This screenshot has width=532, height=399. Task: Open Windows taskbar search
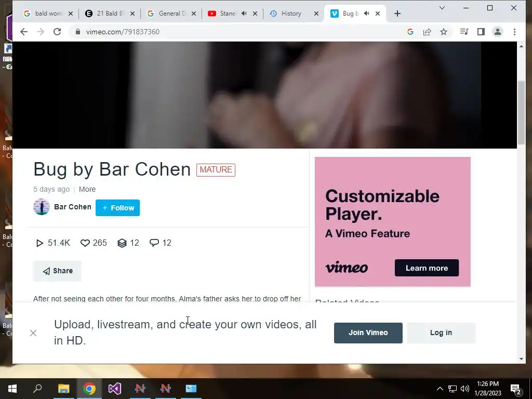coord(37,389)
